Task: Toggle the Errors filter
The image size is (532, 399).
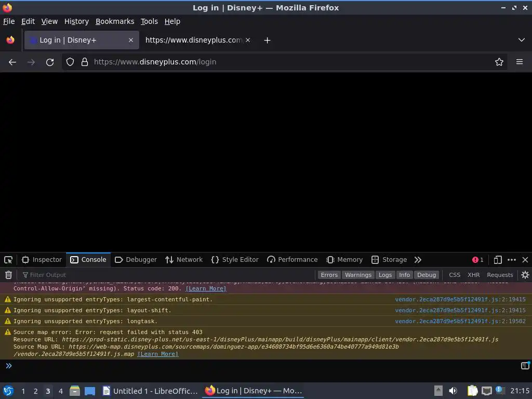Action: [329, 275]
